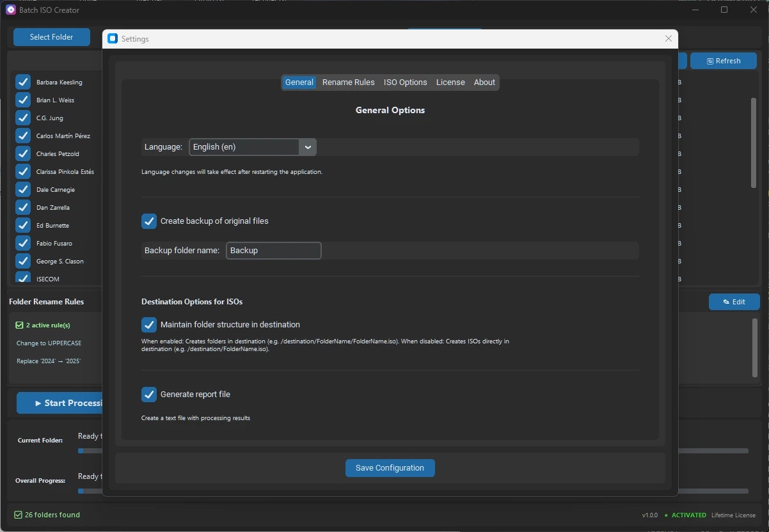The height and width of the screenshot is (532, 769).
Task: Click the Settings dialog title icon
Action: click(x=113, y=38)
